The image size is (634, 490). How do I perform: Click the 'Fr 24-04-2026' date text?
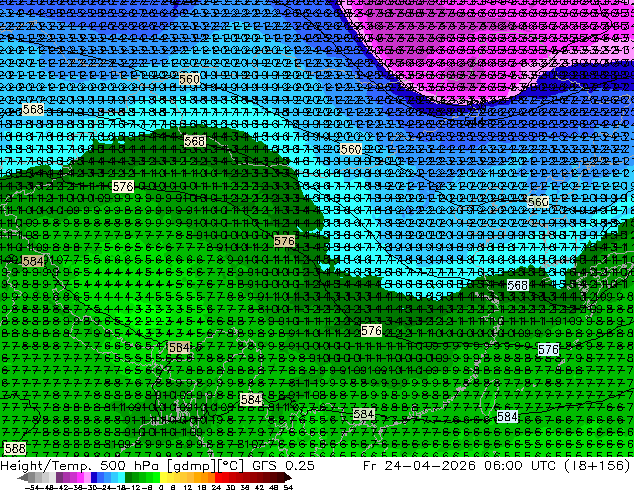[419, 465]
